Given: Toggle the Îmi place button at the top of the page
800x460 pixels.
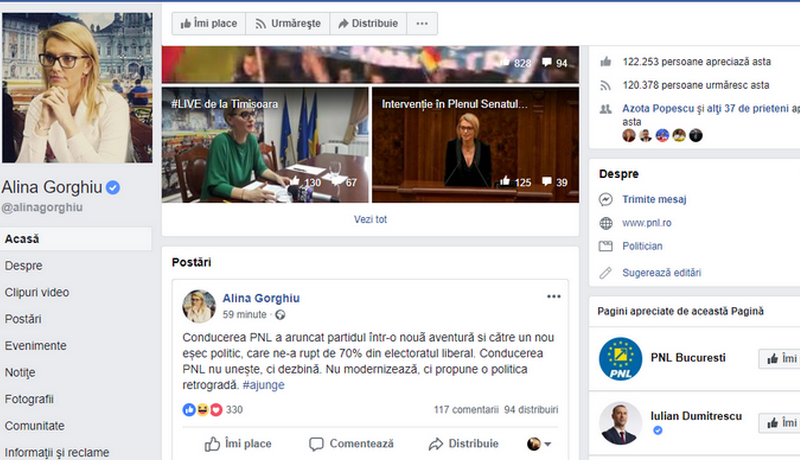Looking at the screenshot, I should 208,24.
